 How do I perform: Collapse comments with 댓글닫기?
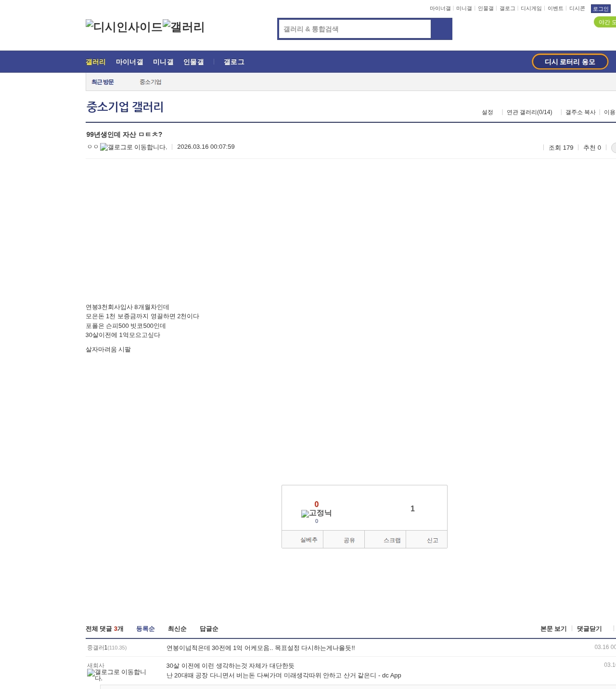589,629
